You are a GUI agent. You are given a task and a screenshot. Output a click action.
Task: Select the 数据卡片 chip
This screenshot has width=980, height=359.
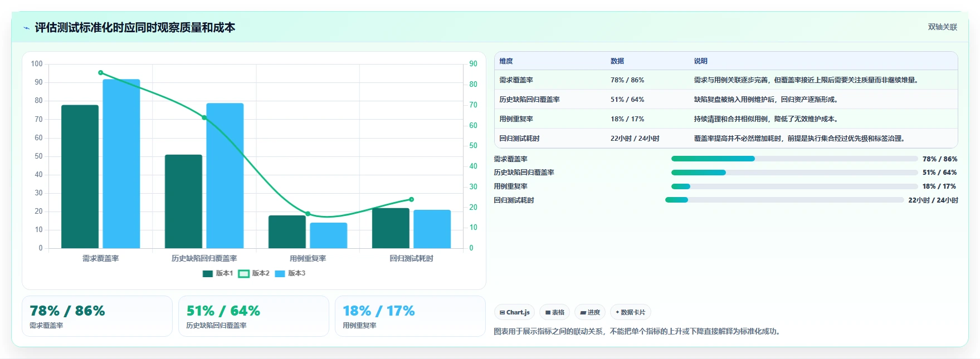pos(631,312)
